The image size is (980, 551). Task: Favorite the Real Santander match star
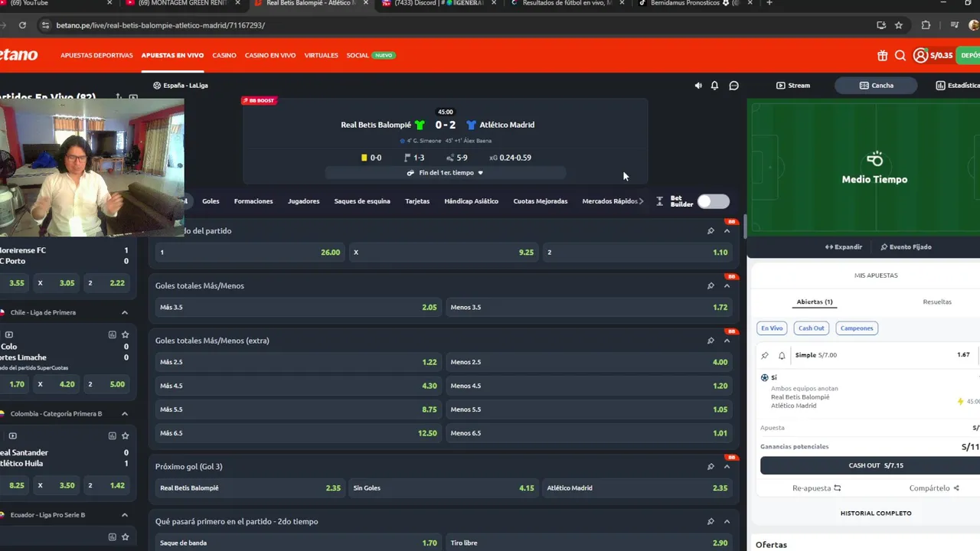pos(125,435)
